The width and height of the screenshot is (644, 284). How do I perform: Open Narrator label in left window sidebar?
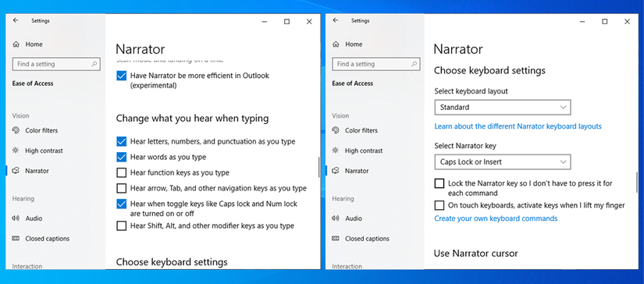pyautogui.click(x=37, y=171)
